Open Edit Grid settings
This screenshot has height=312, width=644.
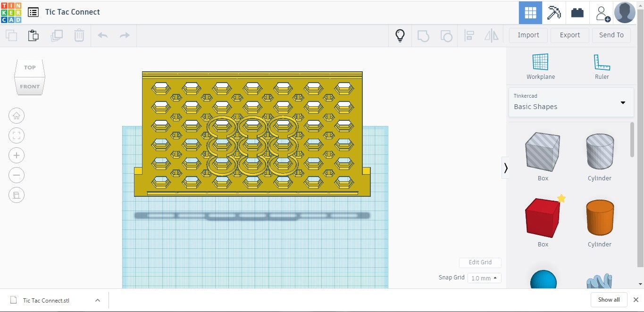480,262
